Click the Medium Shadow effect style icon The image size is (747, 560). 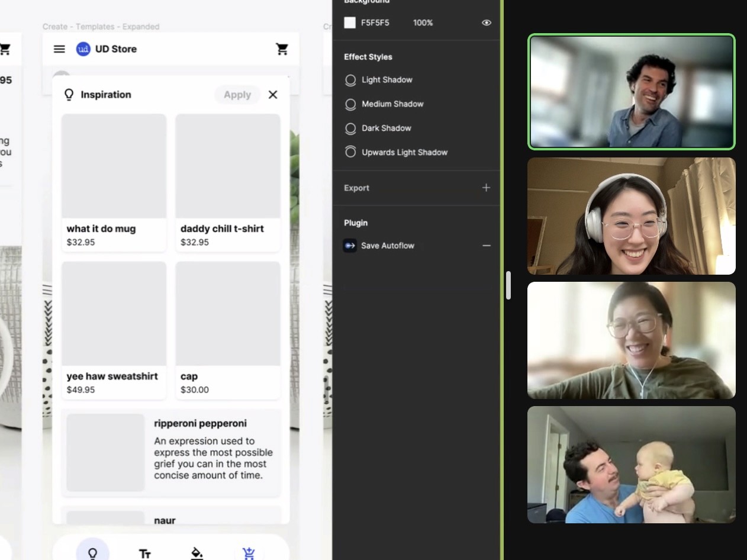(350, 104)
